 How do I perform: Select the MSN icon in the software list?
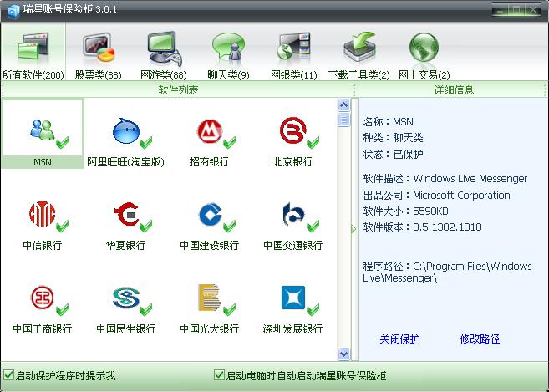[43, 134]
